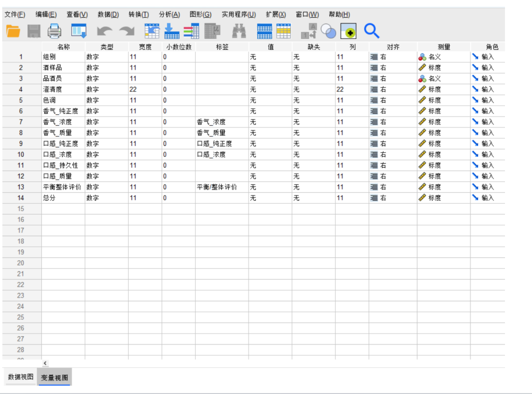This screenshot has height=394, width=532.
Task: Open the Variables info icon
Action: tap(191, 31)
